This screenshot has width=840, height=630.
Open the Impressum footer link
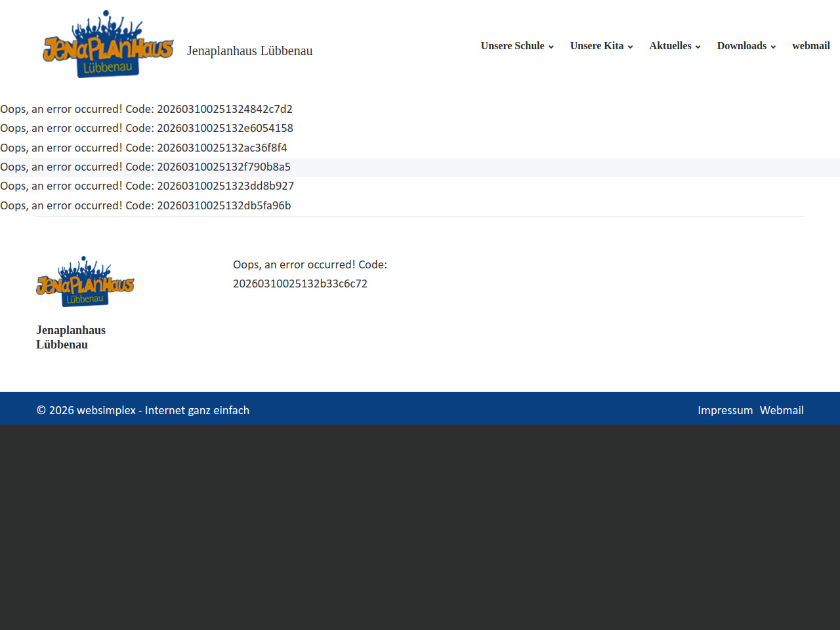coord(725,410)
